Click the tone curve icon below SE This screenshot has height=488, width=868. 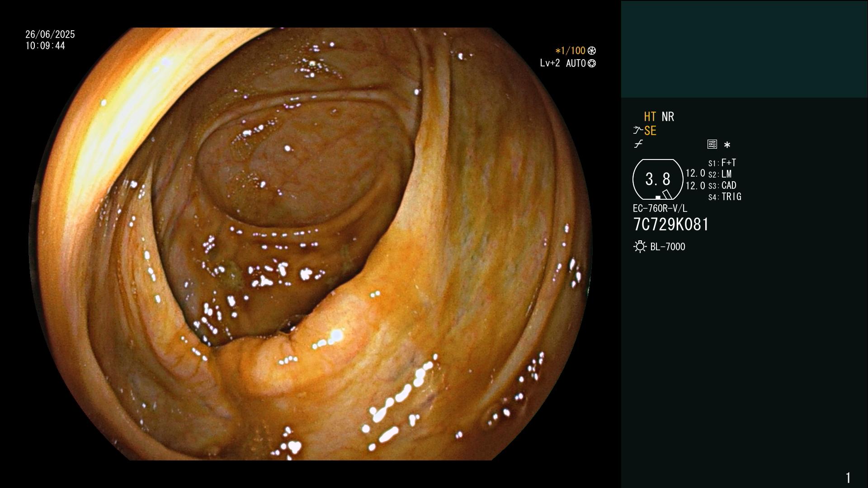[x=638, y=144]
